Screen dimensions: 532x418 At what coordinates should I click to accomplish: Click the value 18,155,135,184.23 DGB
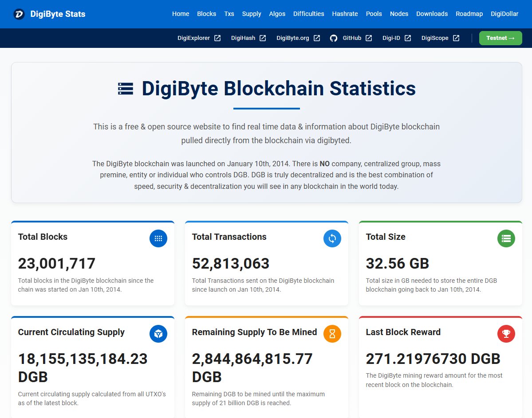[x=83, y=368]
